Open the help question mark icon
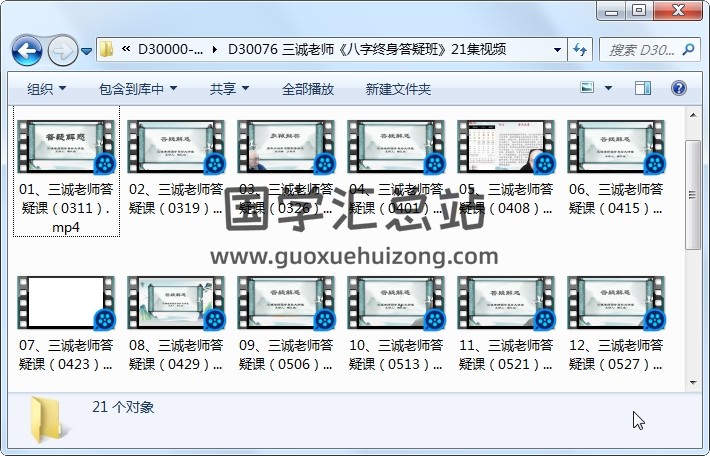The height and width of the screenshot is (456, 710). click(678, 88)
